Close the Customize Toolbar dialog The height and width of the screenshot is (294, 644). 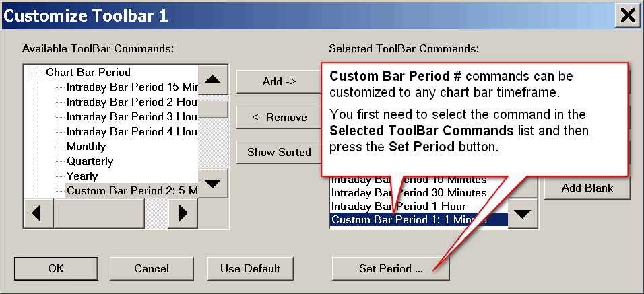pos(628,15)
